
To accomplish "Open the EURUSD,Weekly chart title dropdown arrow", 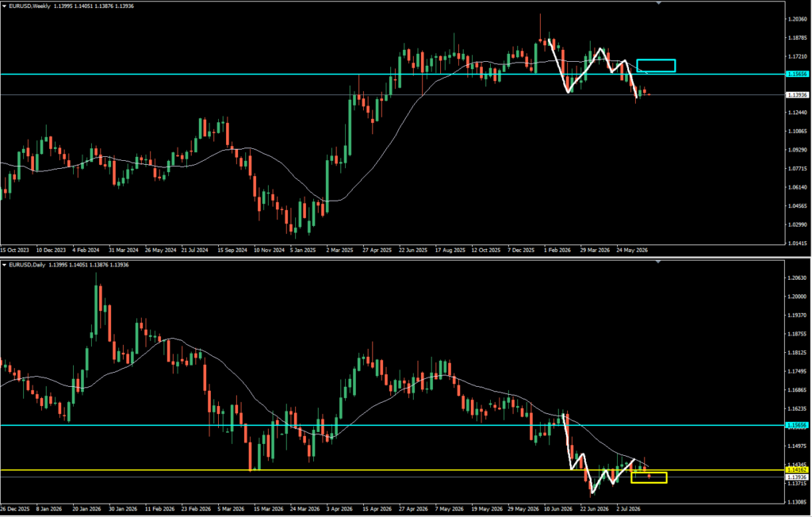I will [4, 6].
